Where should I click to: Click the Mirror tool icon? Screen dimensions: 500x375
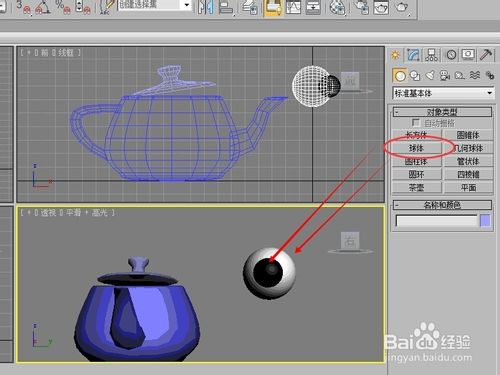[205, 7]
